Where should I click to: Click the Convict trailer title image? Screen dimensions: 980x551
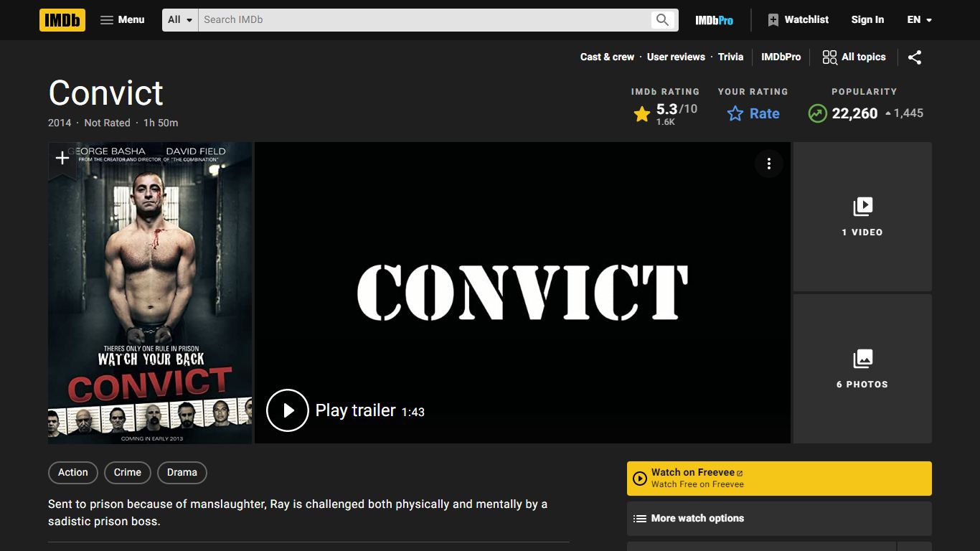click(x=522, y=292)
